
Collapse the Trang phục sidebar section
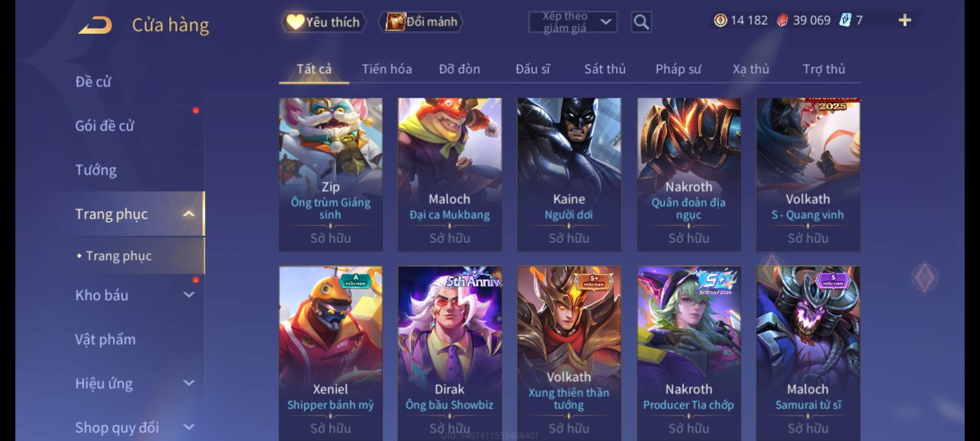tap(189, 214)
